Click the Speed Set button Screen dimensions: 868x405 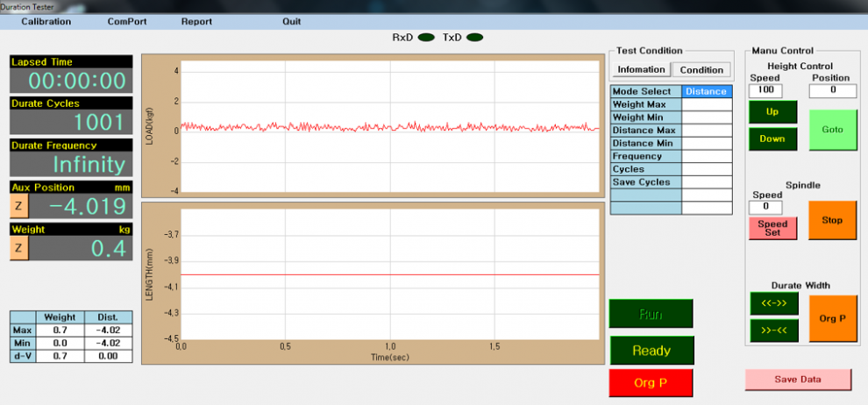tap(772, 228)
